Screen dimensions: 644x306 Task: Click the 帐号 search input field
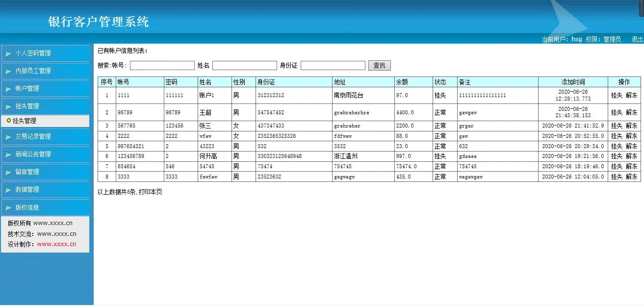click(162, 65)
